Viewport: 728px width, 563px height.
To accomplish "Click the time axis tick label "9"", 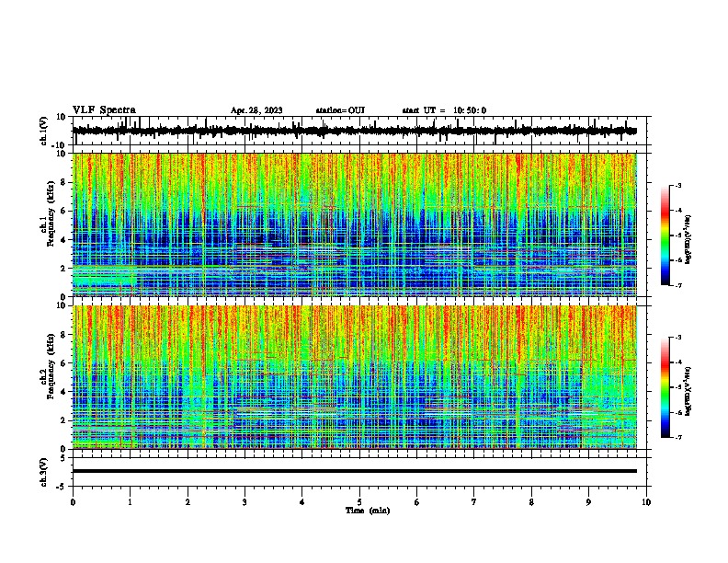I will tap(588, 502).
